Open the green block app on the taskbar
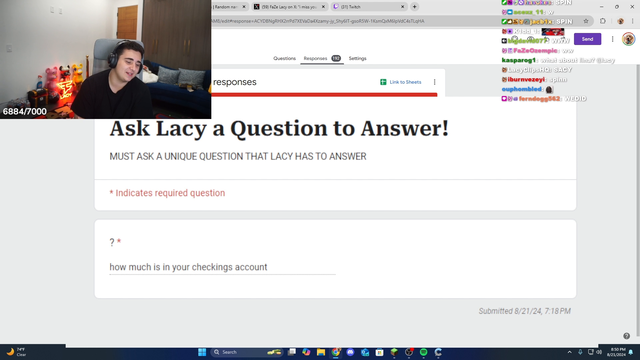The width and height of the screenshot is (640, 360). pyautogui.click(x=394, y=352)
